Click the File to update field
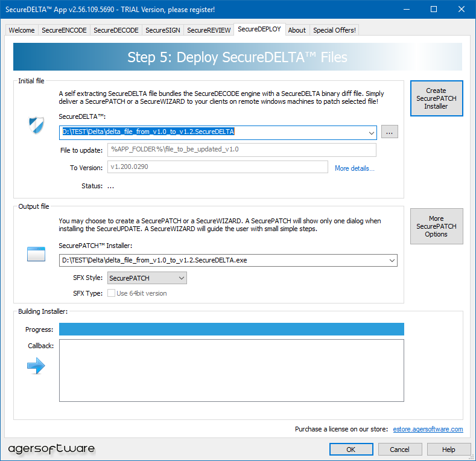476x461 pixels. point(242,150)
